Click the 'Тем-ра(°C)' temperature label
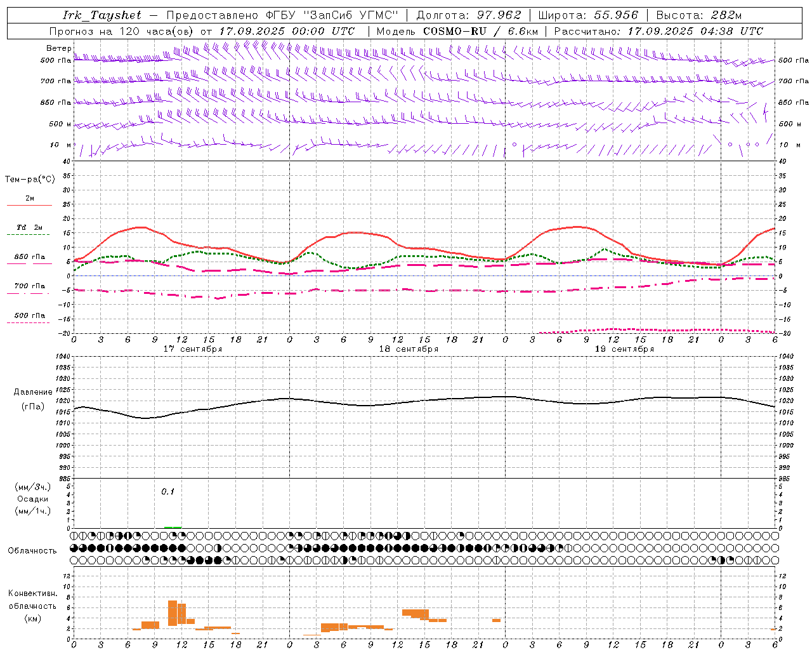 (x=30, y=180)
